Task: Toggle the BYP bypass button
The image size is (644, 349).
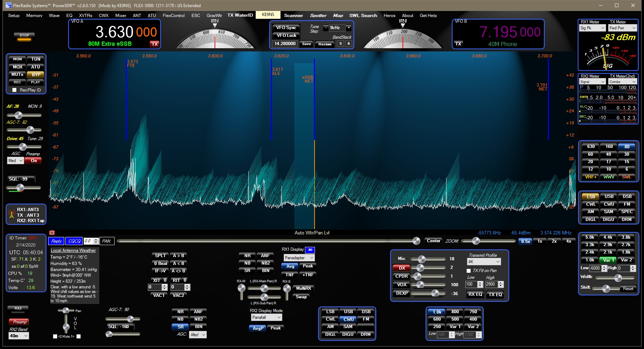Action: pyautogui.click(x=35, y=74)
